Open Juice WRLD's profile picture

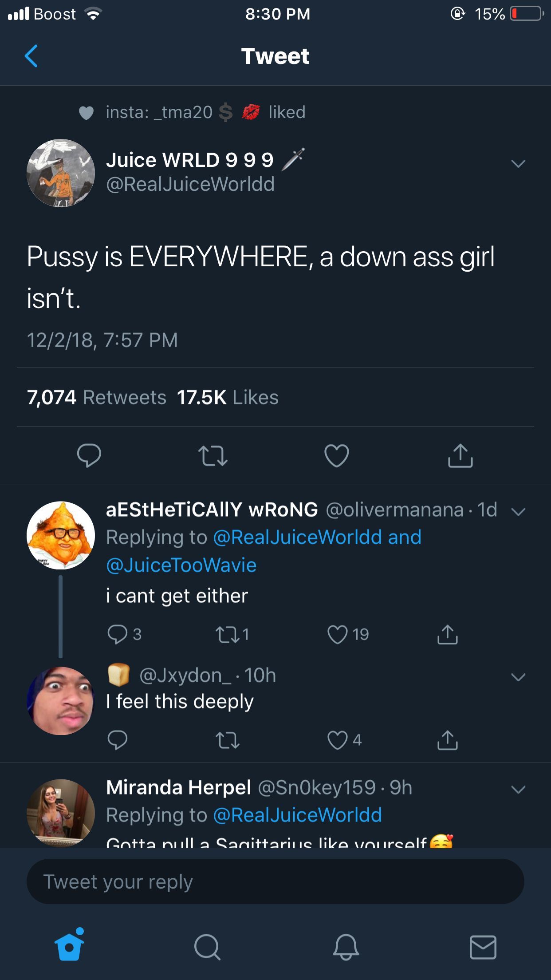(61, 173)
